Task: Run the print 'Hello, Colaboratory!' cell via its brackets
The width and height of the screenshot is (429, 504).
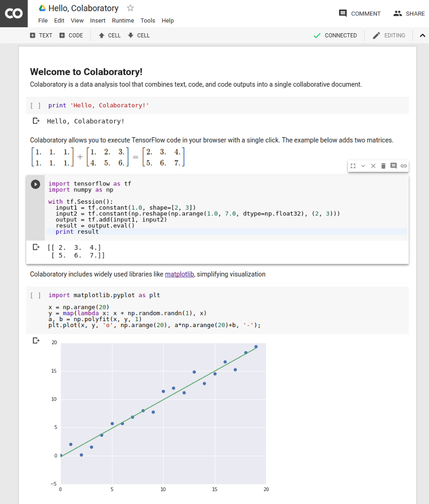Action: point(35,106)
